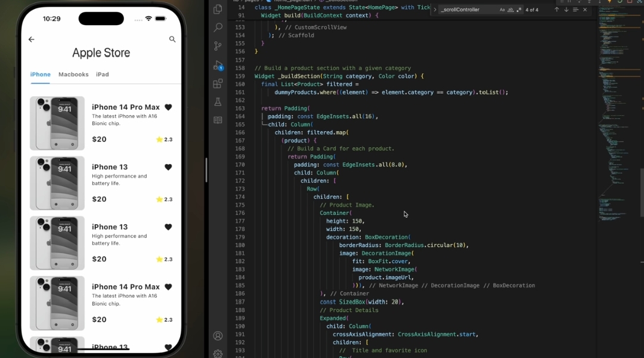Toggle favorite heart on first iPhone 14 Pro Max
This screenshot has height=358, width=644.
[168, 107]
